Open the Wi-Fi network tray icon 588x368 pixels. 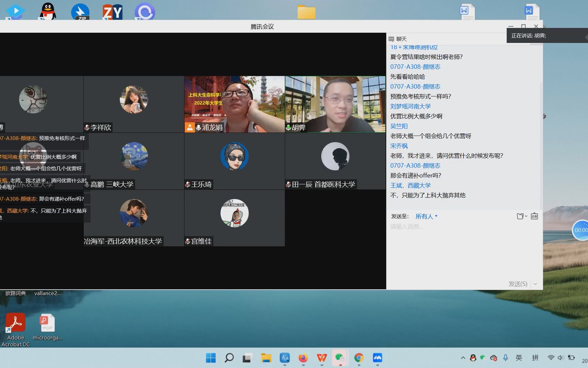click(x=551, y=358)
